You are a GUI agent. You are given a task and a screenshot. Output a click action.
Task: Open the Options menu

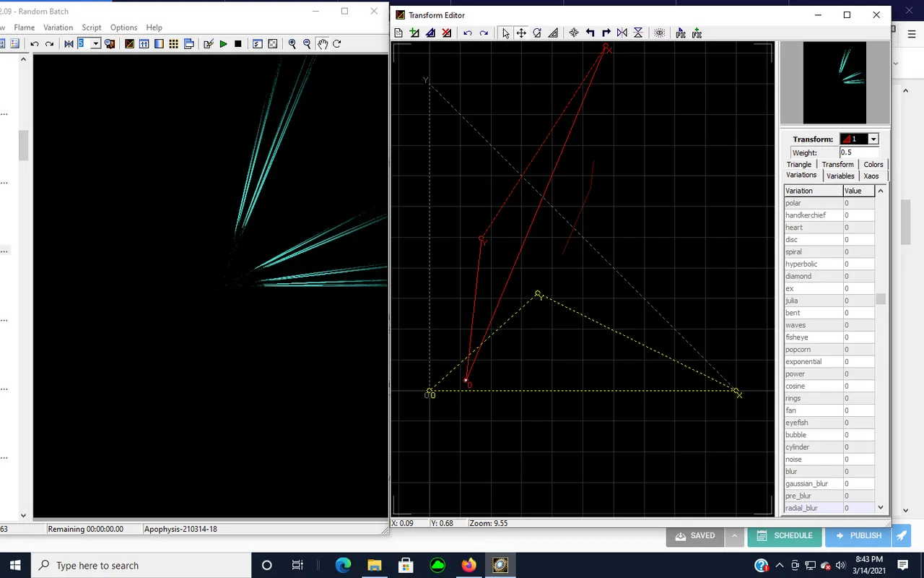(x=123, y=27)
